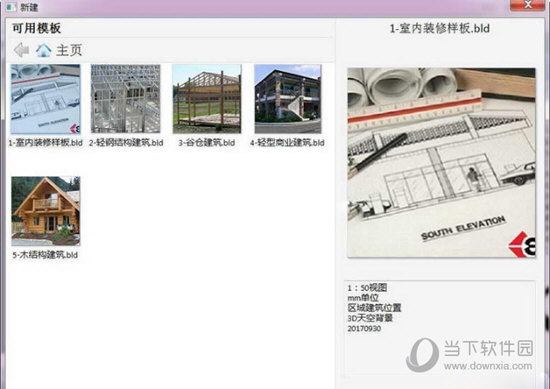Click the 新建 window title icon

(x=11, y=7)
